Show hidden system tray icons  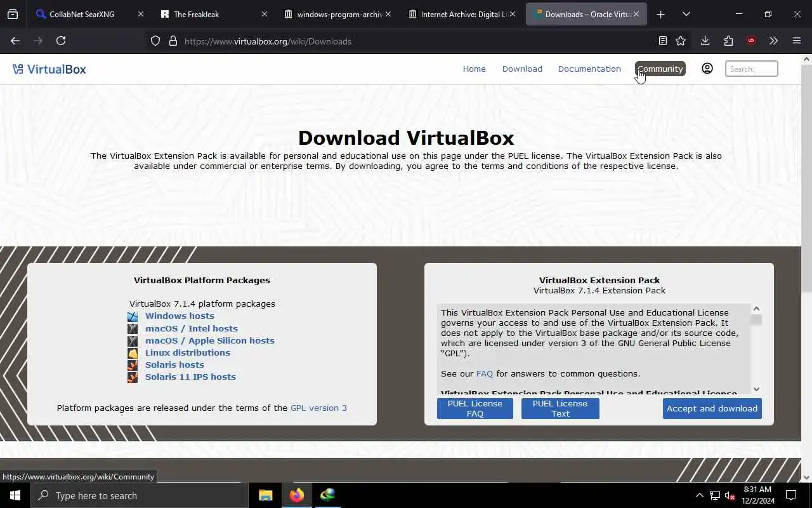[699, 495]
